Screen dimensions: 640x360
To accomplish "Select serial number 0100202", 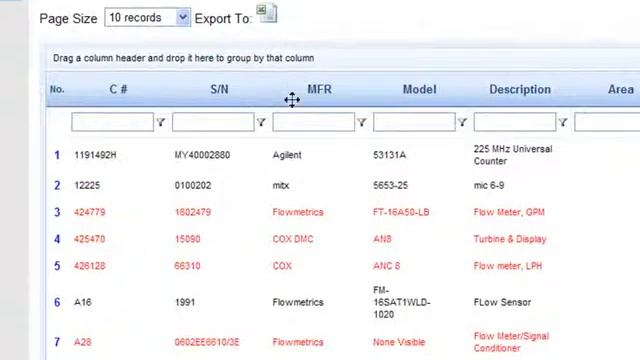I will point(193,185).
